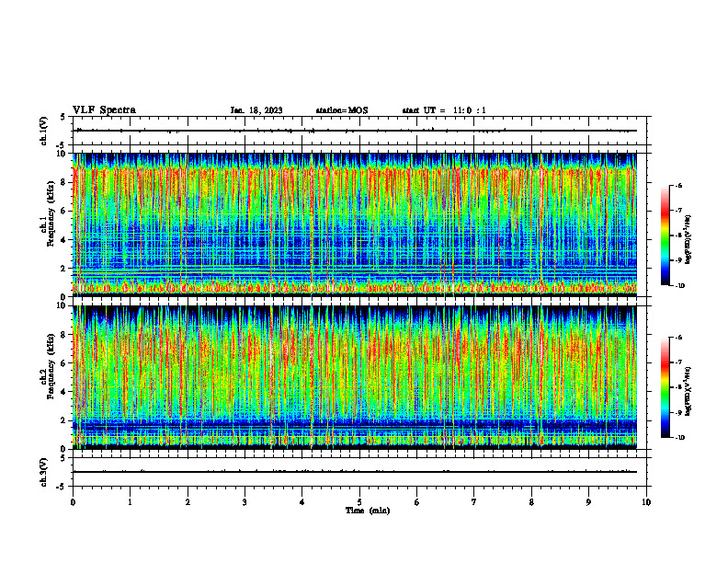Click "-6" on the ch.1 color bar
Viewport: 728px width, 563px height.
(678, 185)
